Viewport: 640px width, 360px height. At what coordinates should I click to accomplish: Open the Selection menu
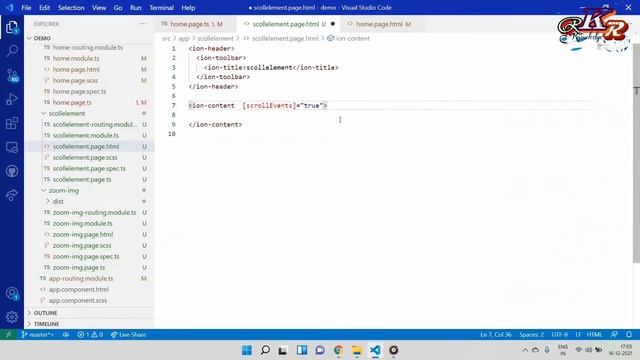71,7
